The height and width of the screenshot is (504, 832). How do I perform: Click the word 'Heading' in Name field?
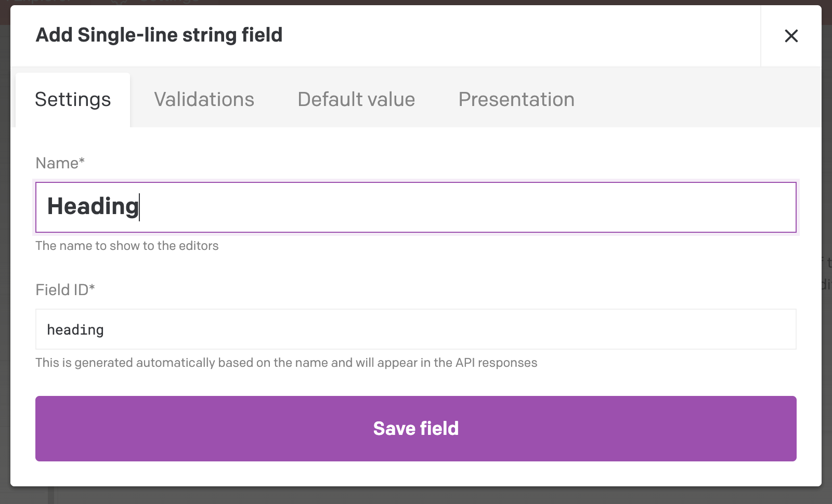click(x=93, y=206)
